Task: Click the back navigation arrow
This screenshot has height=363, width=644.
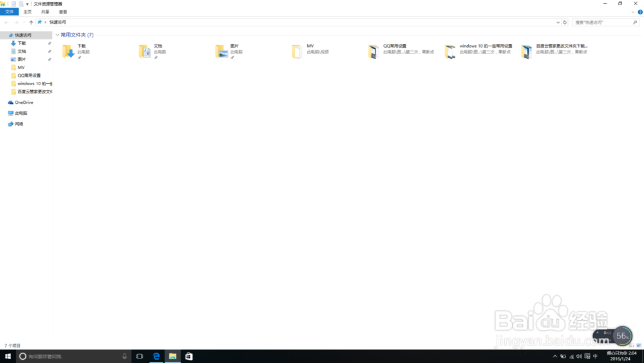Action: 6,22
